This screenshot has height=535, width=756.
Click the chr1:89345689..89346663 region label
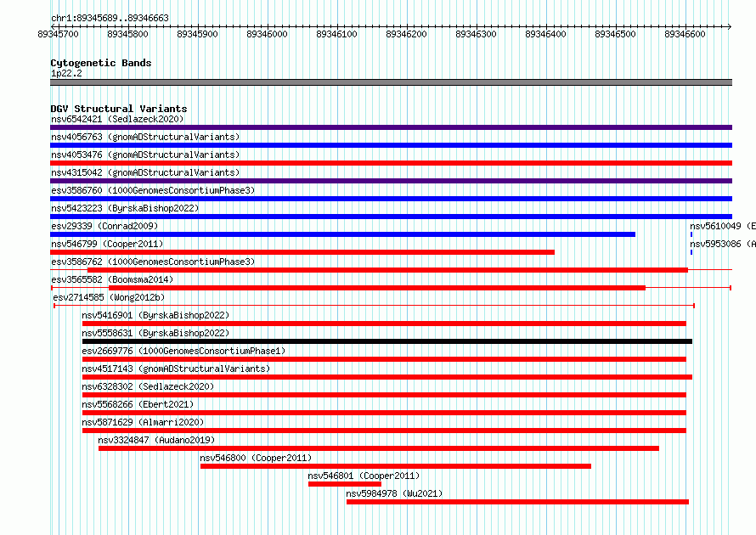[x=110, y=18]
